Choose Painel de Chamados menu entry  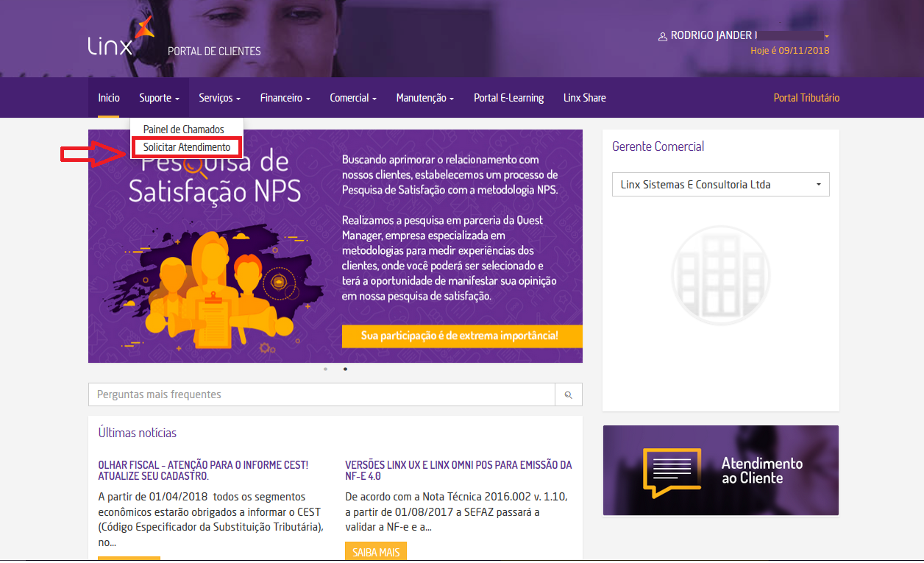182,129
